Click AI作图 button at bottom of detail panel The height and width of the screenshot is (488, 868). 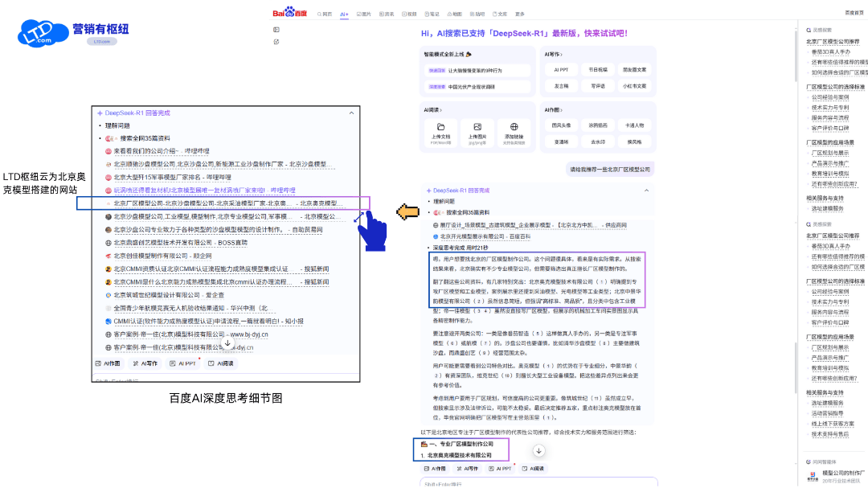point(108,363)
